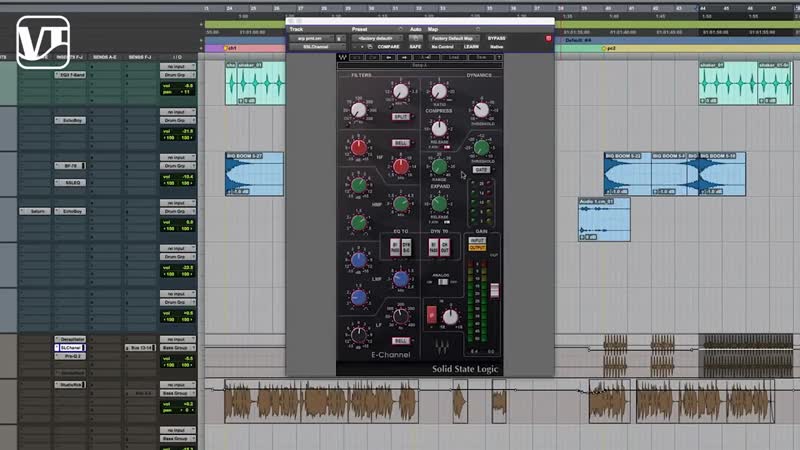Open first track's no input selector
The height and width of the screenshot is (450, 800).
178,66
